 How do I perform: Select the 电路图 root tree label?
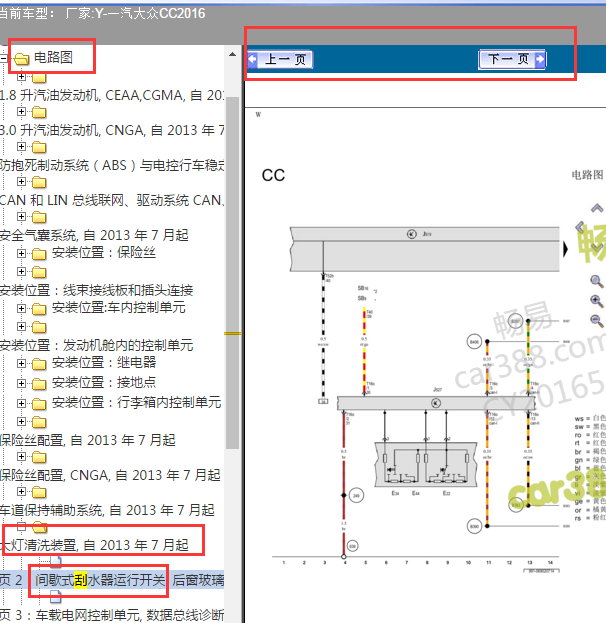click(53, 58)
